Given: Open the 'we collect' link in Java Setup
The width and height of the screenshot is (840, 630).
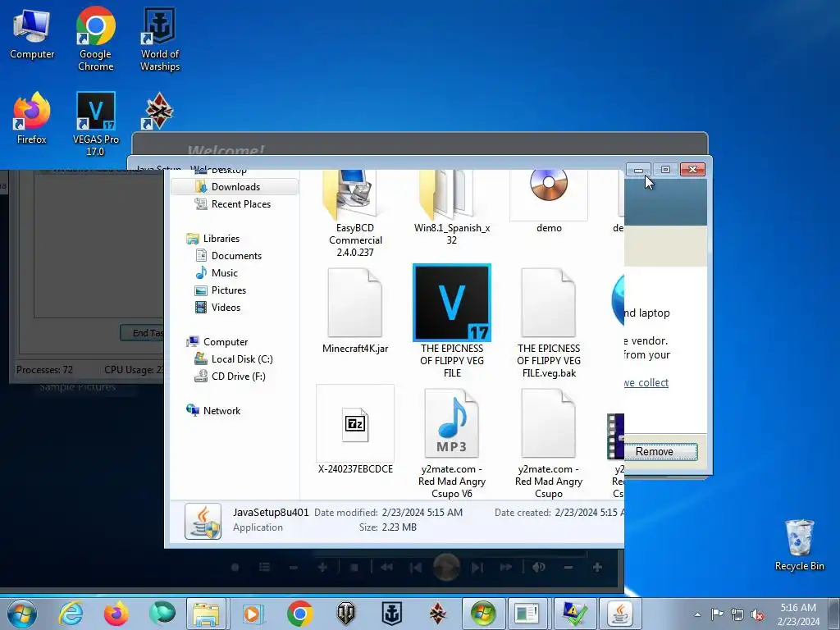Looking at the screenshot, I should pos(646,382).
